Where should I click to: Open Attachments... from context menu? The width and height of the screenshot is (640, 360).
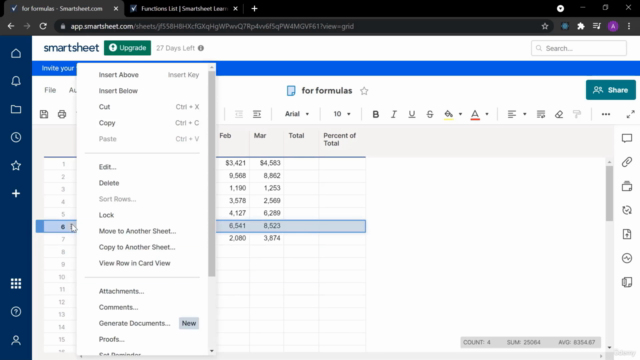pyautogui.click(x=121, y=291)
